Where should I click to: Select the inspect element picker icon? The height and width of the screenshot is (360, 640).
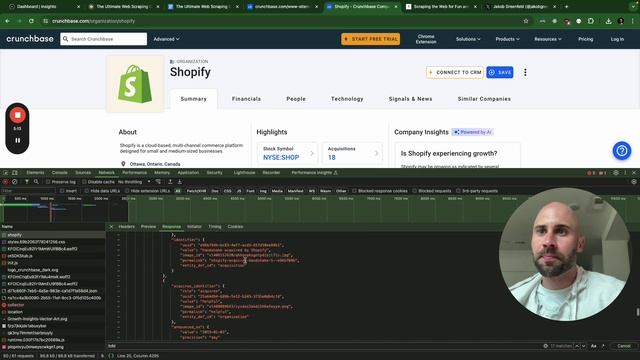6,173
